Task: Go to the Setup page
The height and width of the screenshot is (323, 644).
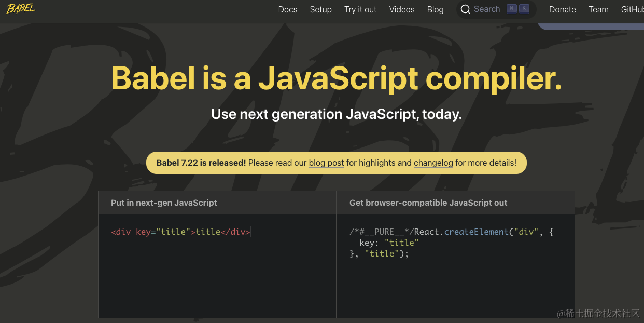Action: pyautogui.click(x=320, y=9)
